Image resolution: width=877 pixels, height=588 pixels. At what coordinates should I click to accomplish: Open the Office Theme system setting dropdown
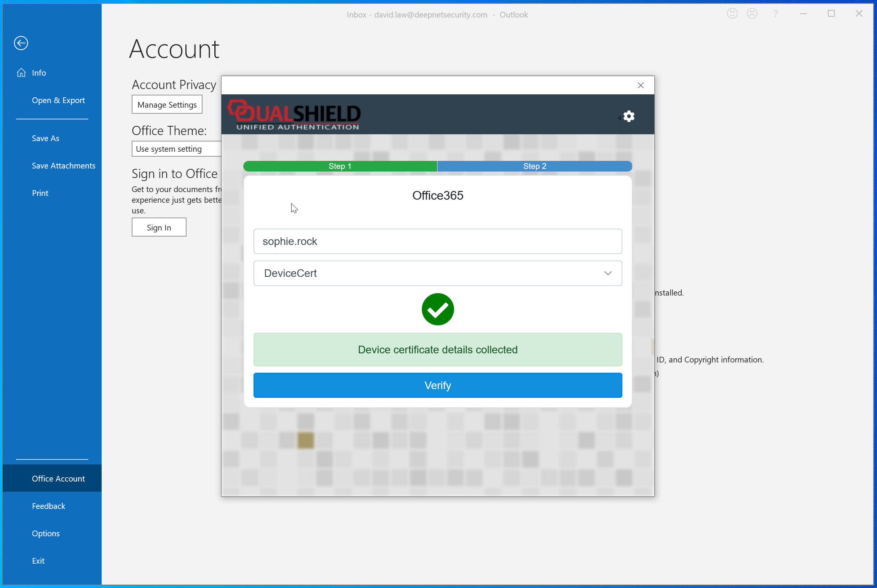[x=177, y=149]
